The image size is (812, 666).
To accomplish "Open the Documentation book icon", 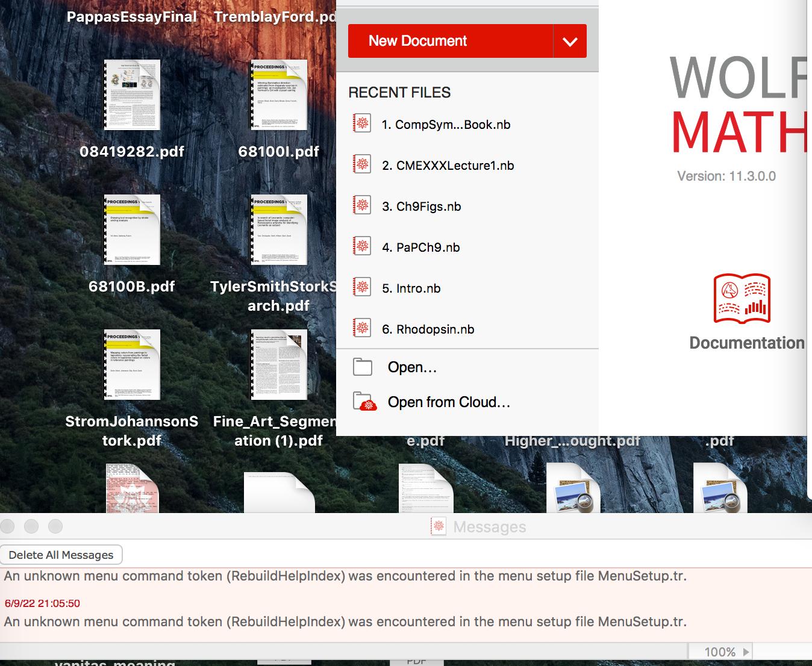I will coord(742,299).
